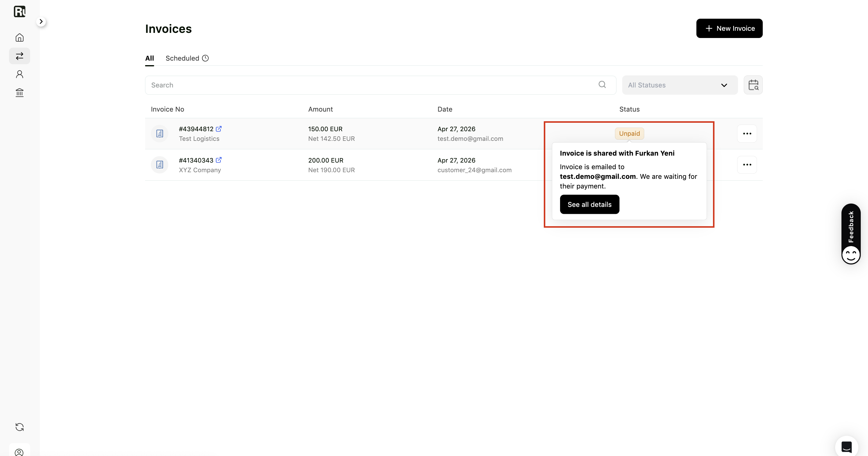Click the XYZ Company customer name
868x456 pixels.
point(200,170)
